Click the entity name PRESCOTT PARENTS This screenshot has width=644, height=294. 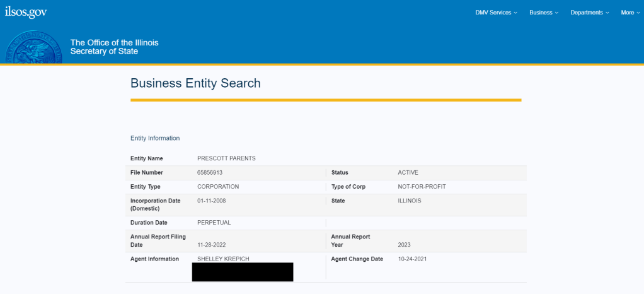(x=226, y=158)
